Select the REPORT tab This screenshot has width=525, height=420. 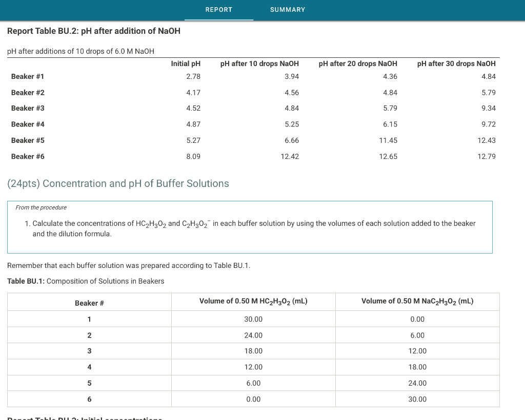click(219, 10)
